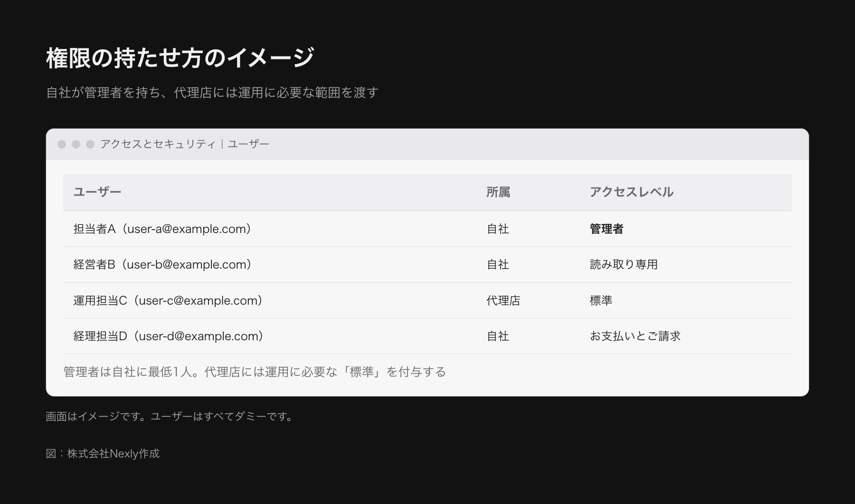Viewport: 855px width, 504px height.
Task: Click the 自社 affiliation in 経営者B row
Action: coord(498,264)
